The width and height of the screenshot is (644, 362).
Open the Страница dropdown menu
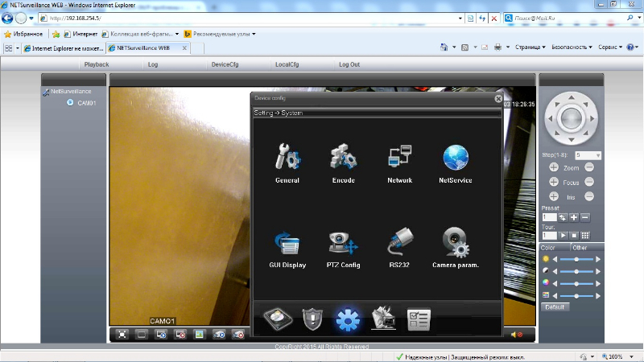[x=530, y=47]
